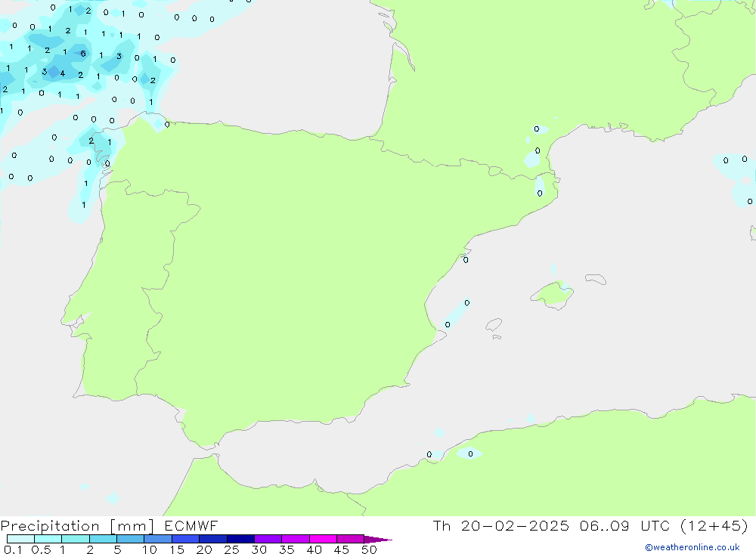
Task: Select the '06..09' time range text
Action: pyautogui.click(x=605, y=525)
